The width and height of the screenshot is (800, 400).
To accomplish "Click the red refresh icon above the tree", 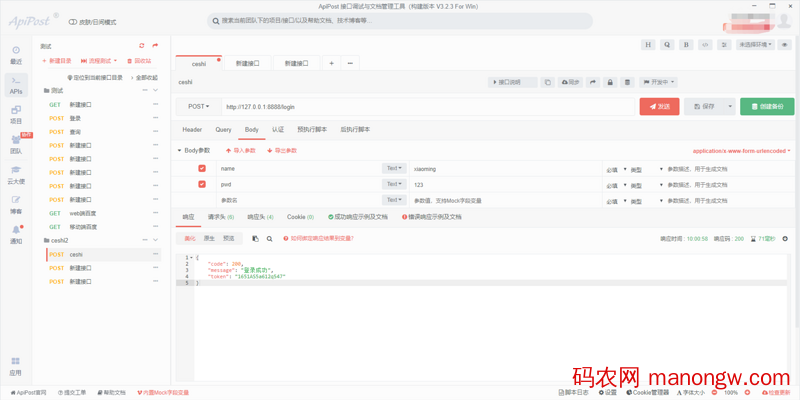I will tap(142, 45).
